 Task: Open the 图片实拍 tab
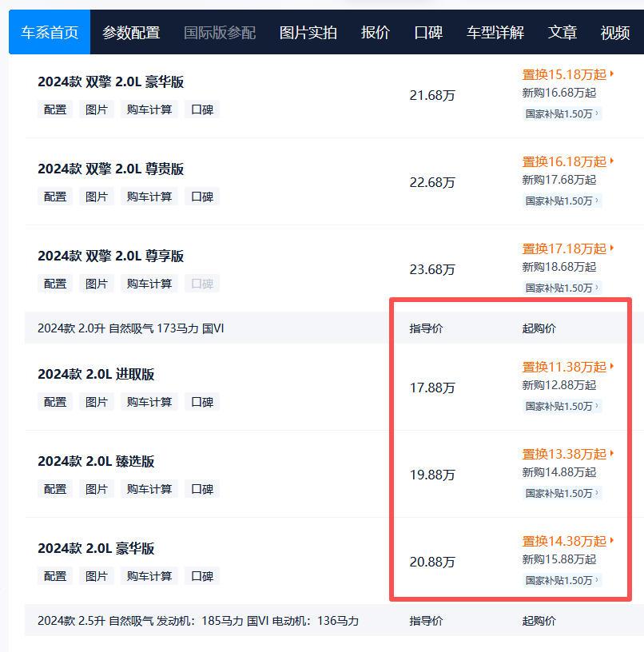point(308,33)
